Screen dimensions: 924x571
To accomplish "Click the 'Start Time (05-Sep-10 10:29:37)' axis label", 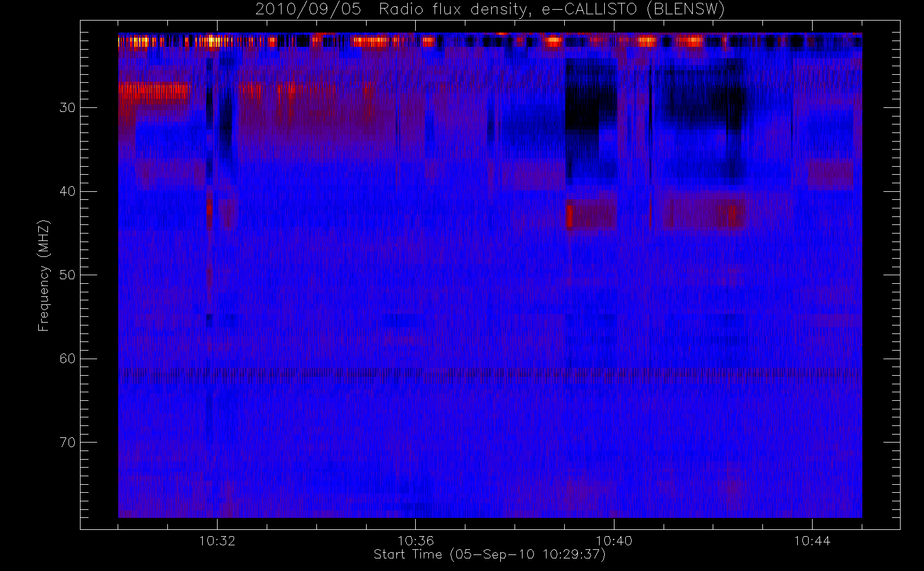I will (x=489, y=554).
